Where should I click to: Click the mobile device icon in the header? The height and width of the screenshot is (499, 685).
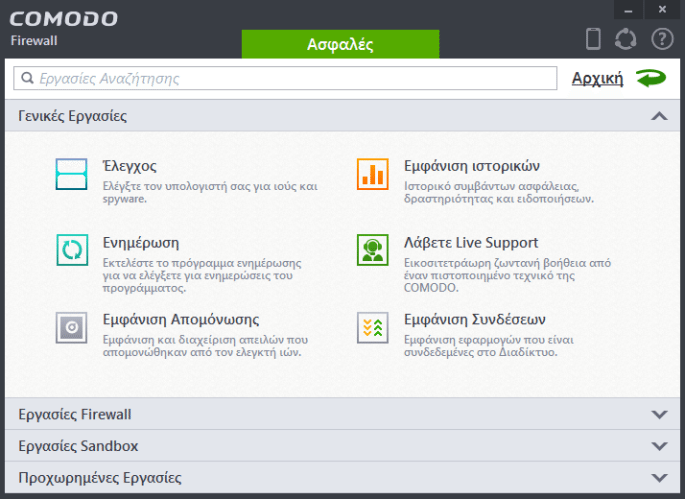(593, 39)
